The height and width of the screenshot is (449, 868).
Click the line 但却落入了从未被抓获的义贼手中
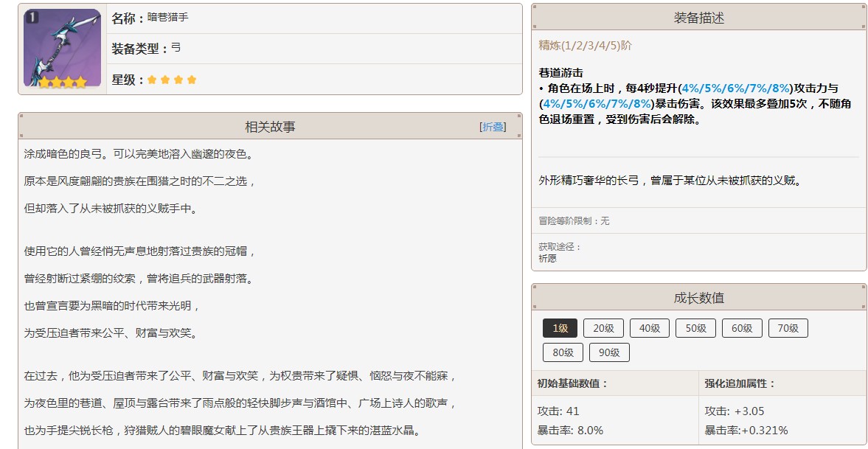click(x=111, y=209)
